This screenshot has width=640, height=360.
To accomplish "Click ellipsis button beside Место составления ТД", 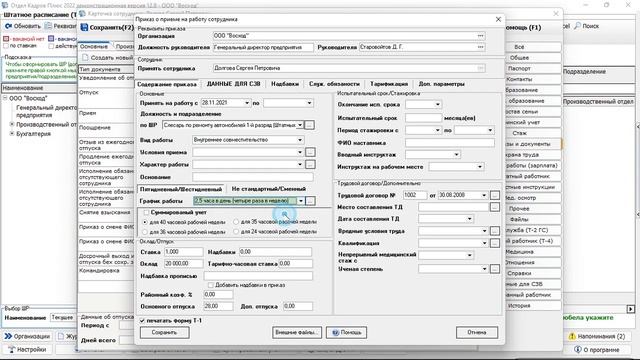I will pyautogui.click(x=494, y=207).
